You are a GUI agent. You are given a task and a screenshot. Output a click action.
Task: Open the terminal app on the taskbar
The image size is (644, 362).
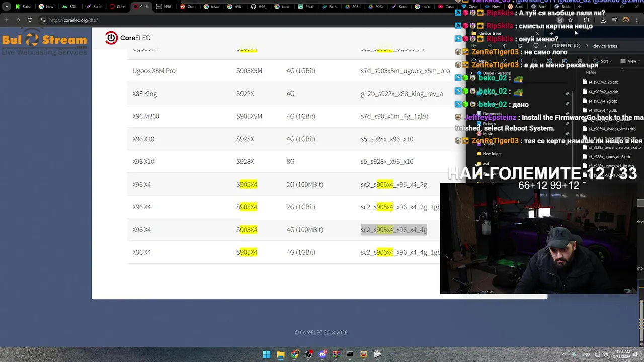coord(350,354)
